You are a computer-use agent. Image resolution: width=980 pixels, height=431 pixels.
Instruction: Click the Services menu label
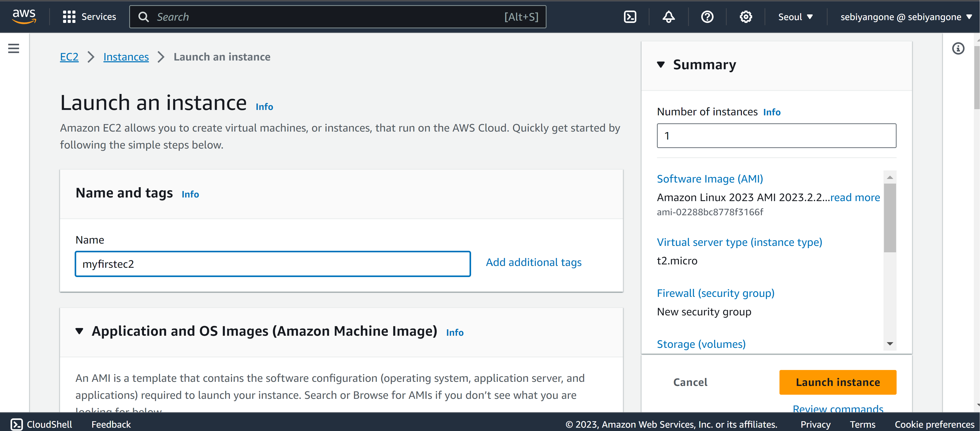click(x=99, y=17)
